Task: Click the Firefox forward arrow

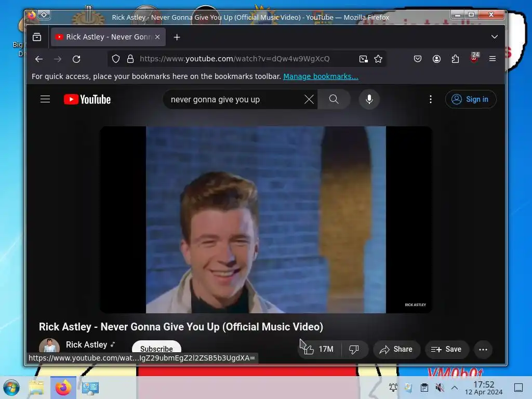Action: pos(58,59)
